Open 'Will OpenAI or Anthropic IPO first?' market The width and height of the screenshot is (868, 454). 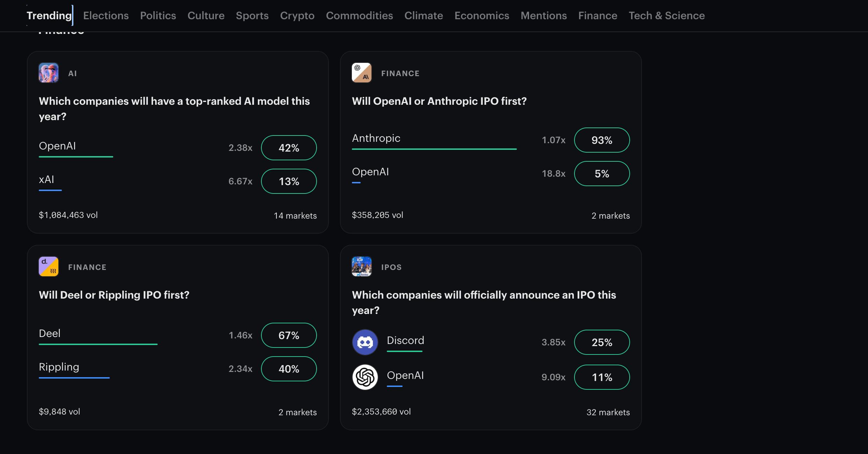439,101
